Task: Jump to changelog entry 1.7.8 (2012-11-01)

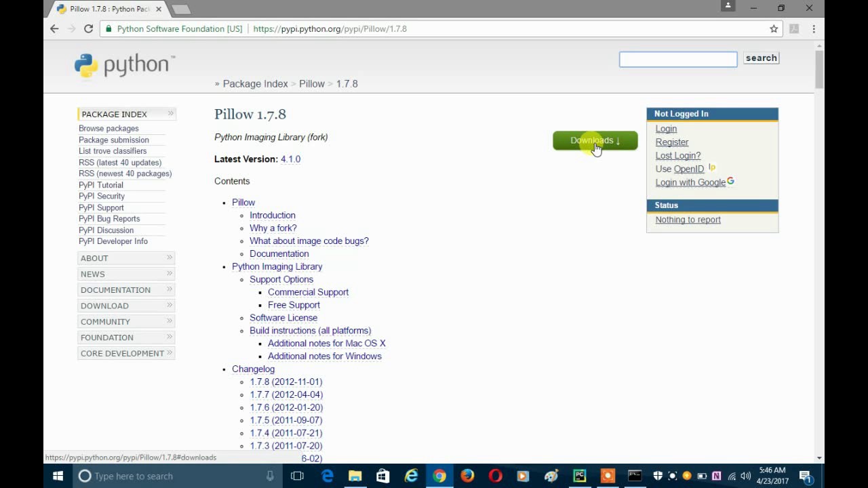Action: pos(286,382)
